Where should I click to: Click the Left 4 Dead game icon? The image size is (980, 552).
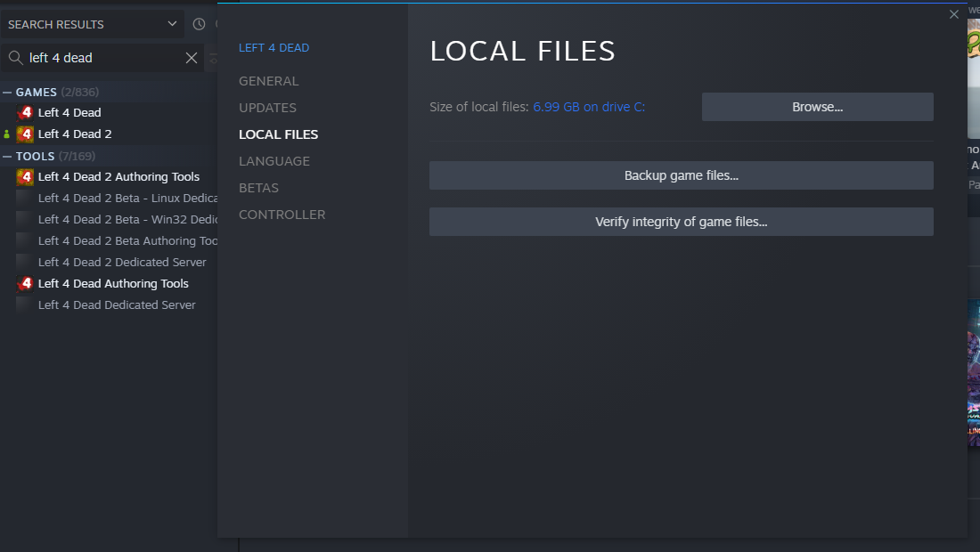(25, 112)
